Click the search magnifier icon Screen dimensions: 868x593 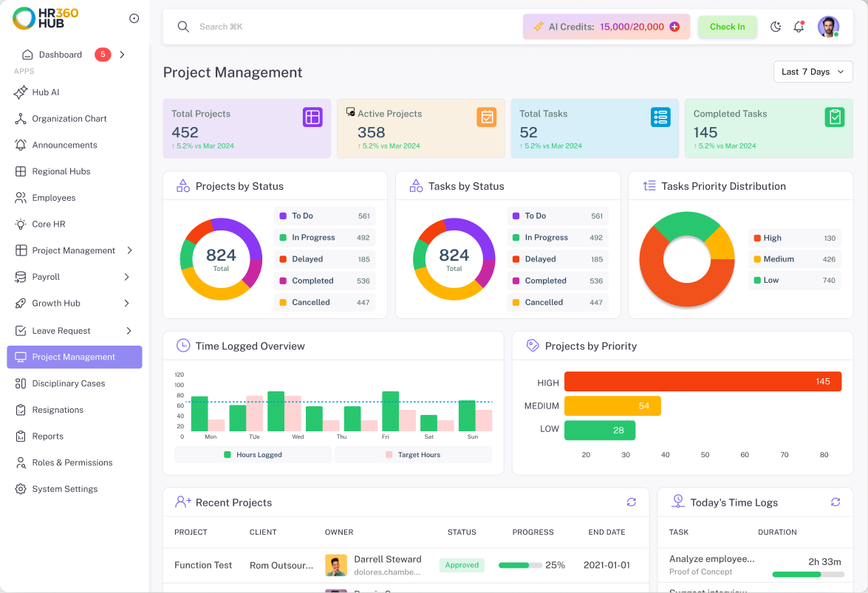point(183,27)
